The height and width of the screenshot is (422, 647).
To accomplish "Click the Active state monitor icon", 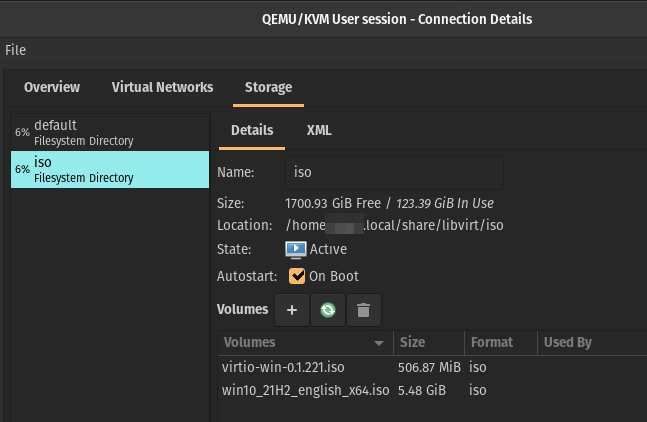I will click(296, 249).
